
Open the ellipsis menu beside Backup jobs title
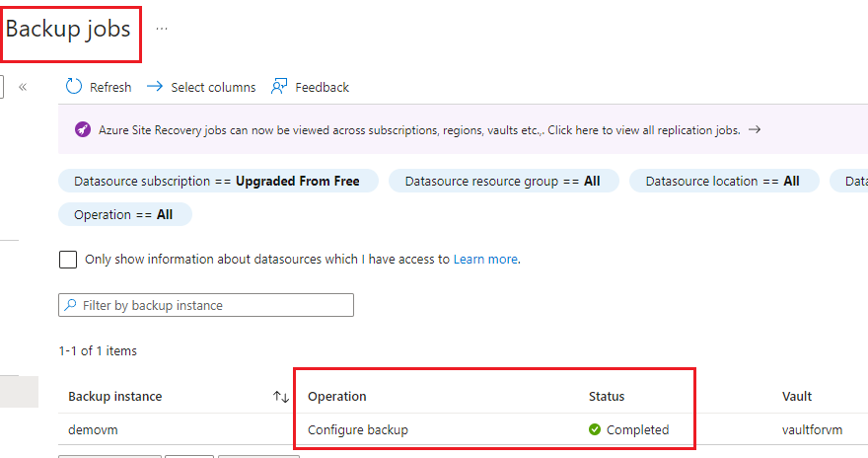162,29
